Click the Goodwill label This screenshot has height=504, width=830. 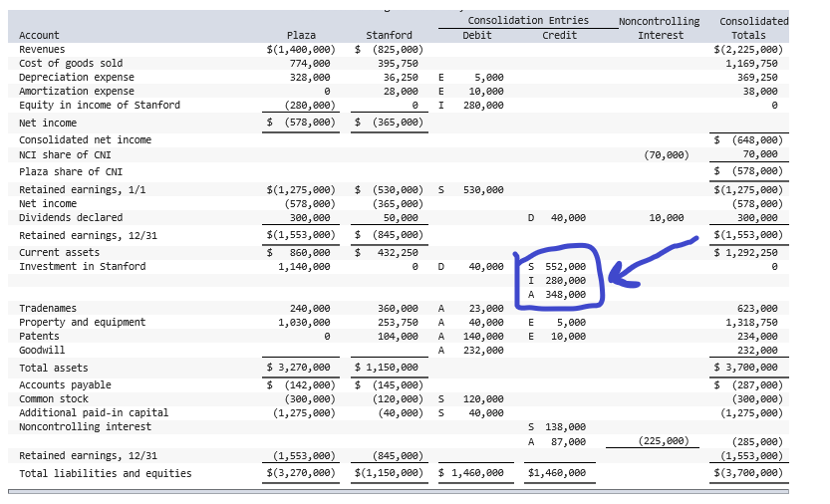point(42,350)
